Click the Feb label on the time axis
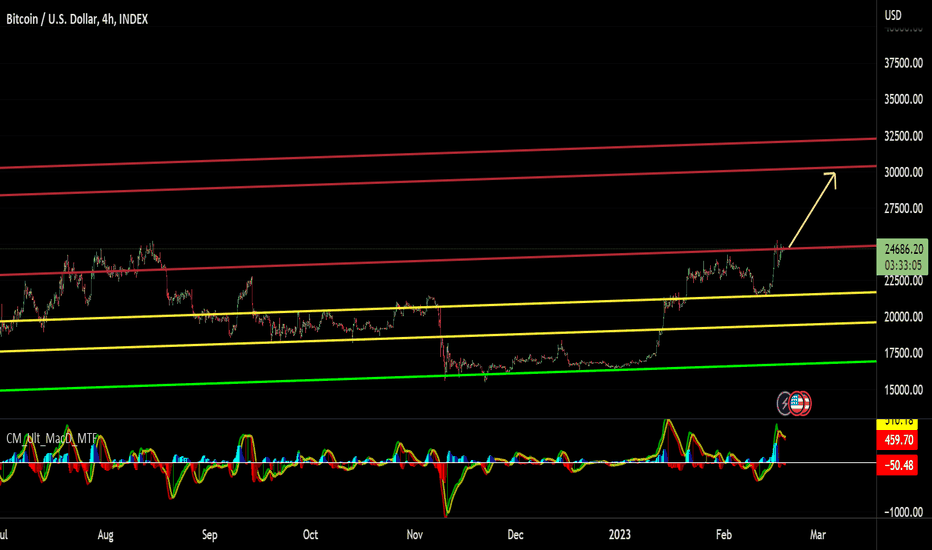 click(x=723, y=535)
